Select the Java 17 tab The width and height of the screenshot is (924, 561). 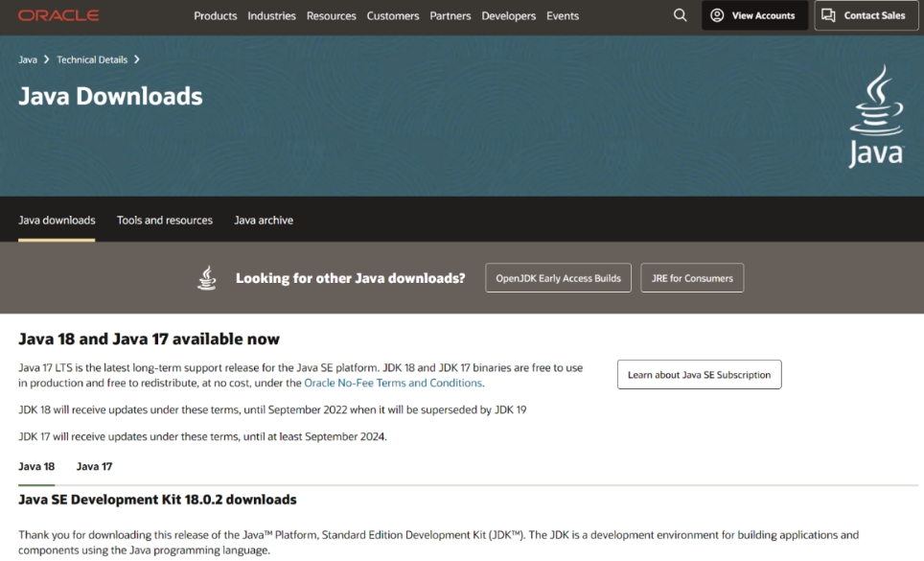(x=94, y=466)
